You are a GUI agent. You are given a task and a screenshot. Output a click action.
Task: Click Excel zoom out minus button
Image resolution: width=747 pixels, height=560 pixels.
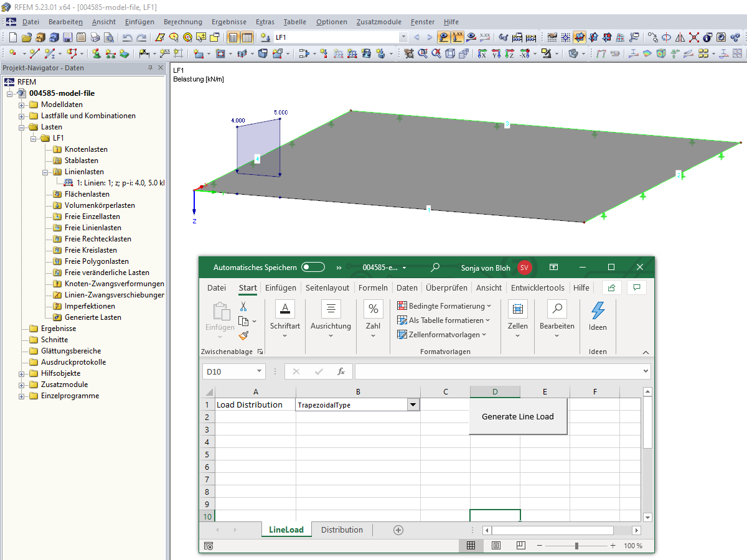[539, 546]
